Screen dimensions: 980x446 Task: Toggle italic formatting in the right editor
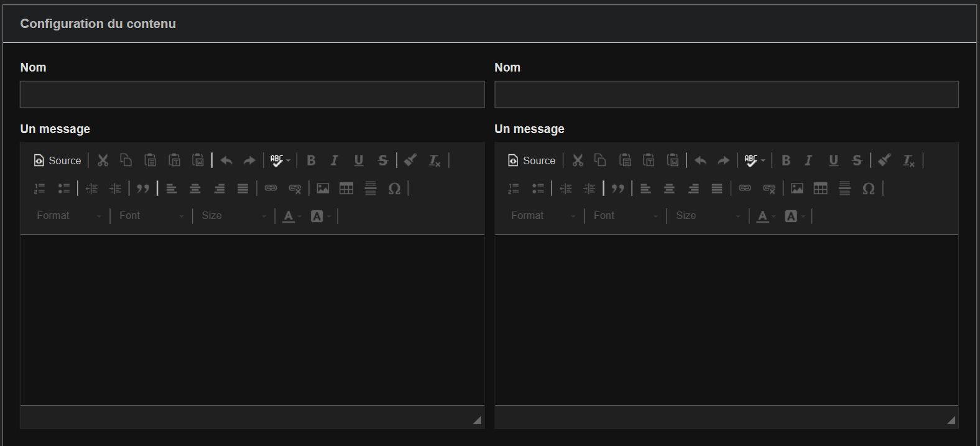coord(808,160)
